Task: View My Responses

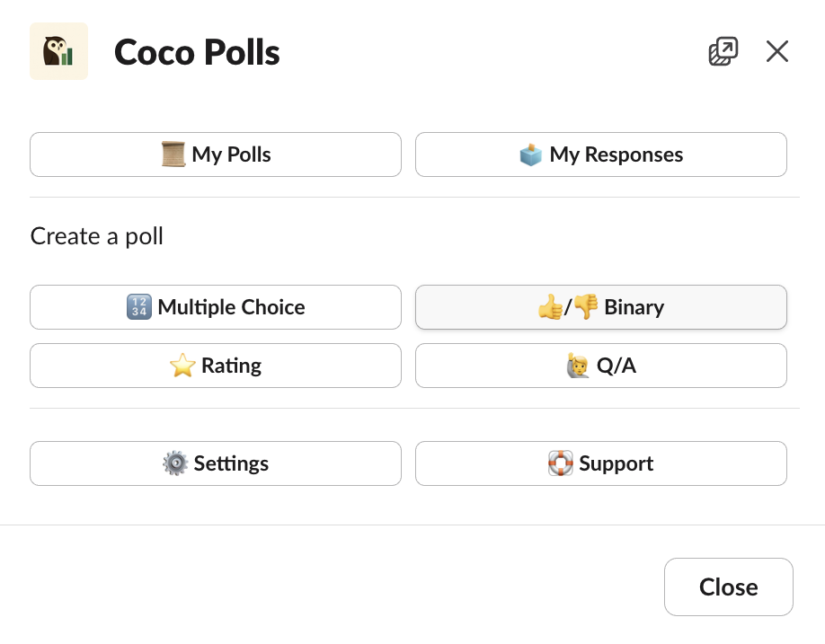Action: point(600,154)
